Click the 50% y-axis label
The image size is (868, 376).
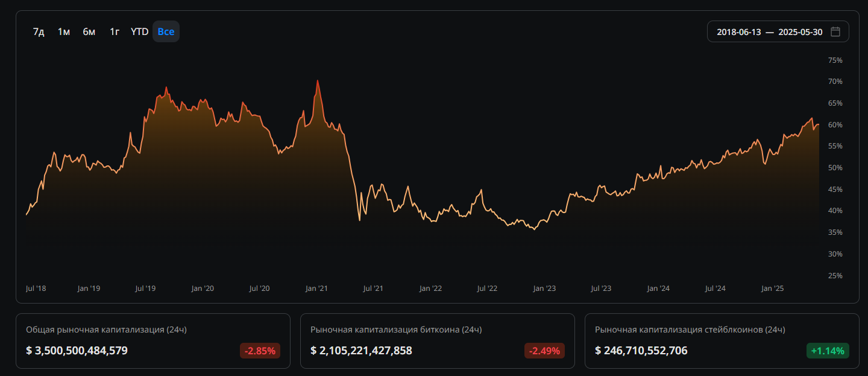point(835,168)
